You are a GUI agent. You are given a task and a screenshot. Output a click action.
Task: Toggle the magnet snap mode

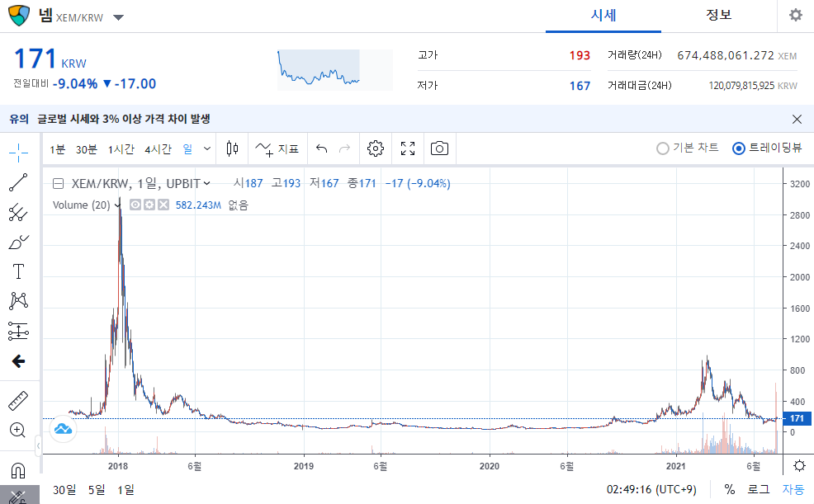click(18, 470)
